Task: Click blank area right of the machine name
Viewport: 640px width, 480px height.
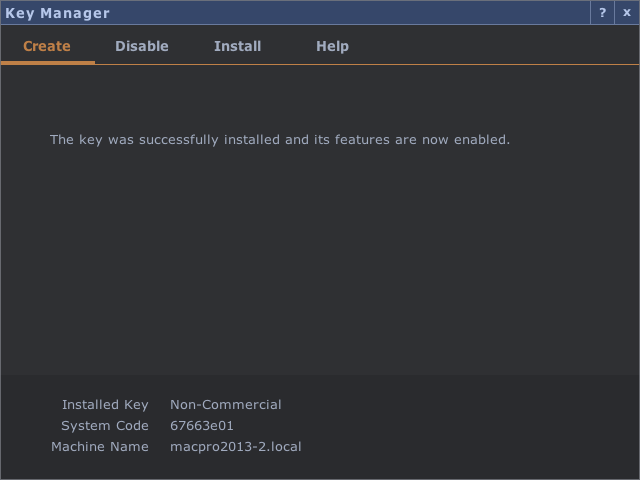Action: coord(470,447)
